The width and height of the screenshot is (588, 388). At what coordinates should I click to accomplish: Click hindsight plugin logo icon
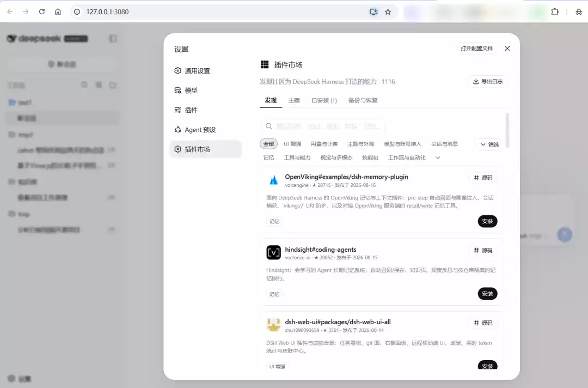pos(273,252)
